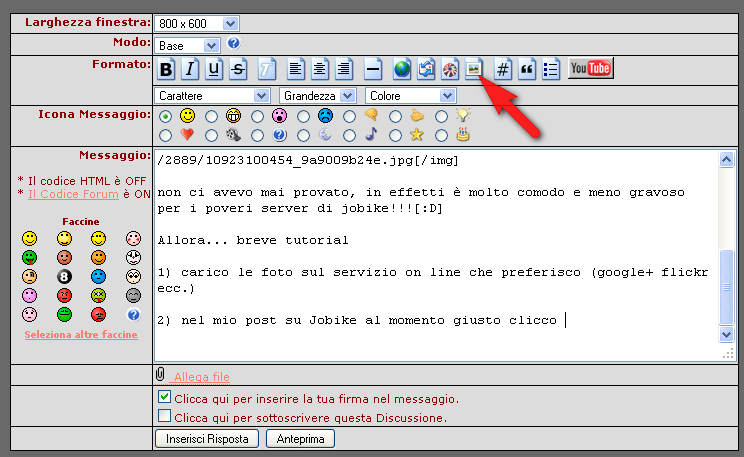Insert the black-eye smiley from Faccine
The width and height of the screenshot is (744, 457).
(x=29, y=276)
